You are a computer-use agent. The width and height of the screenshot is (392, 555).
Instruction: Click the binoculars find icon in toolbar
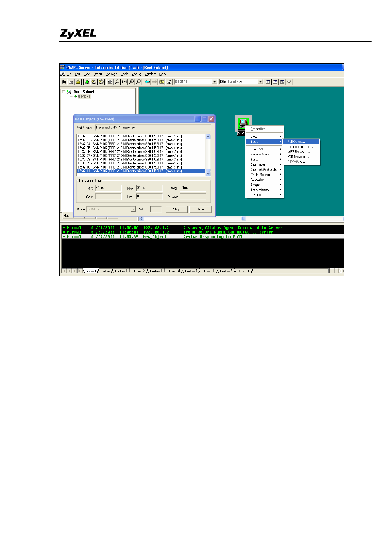pos(64,82)
